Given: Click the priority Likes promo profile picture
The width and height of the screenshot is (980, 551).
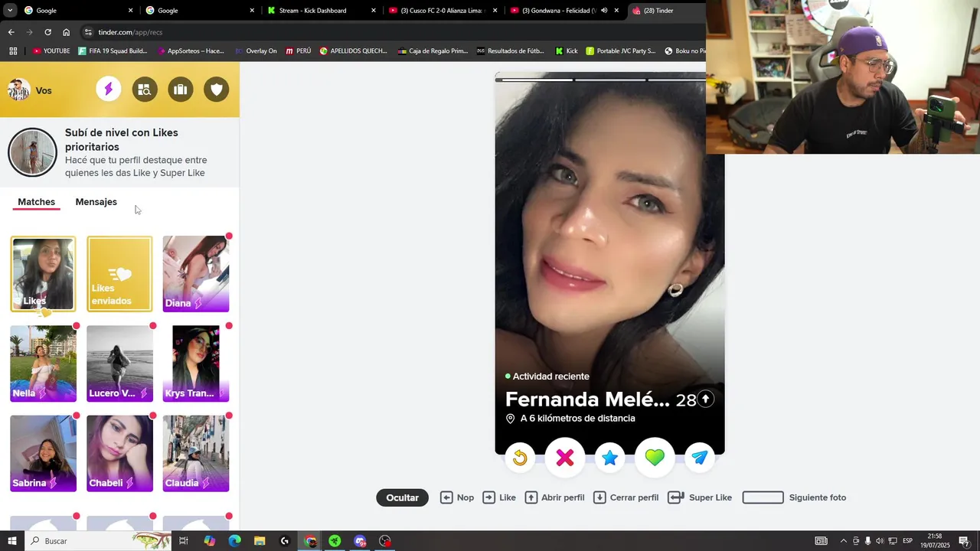Looking at the screenshot, I should (32, 152).
